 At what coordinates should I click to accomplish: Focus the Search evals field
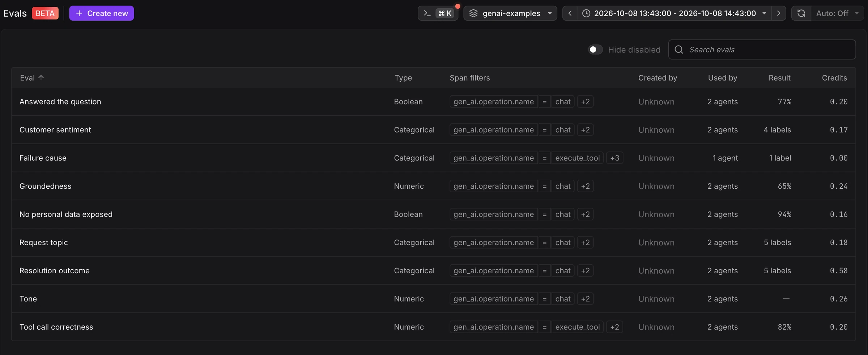[762, 50]
